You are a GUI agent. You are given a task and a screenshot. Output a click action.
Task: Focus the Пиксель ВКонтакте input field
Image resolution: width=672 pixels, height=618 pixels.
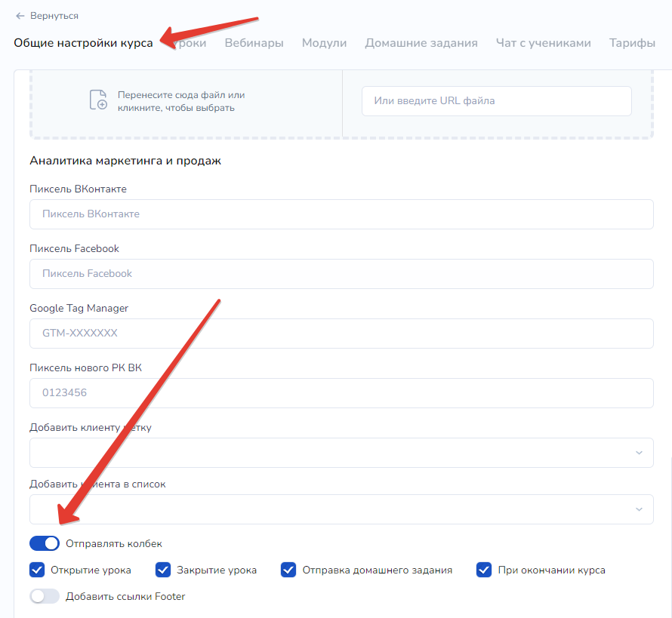click(x=341, y=214)
